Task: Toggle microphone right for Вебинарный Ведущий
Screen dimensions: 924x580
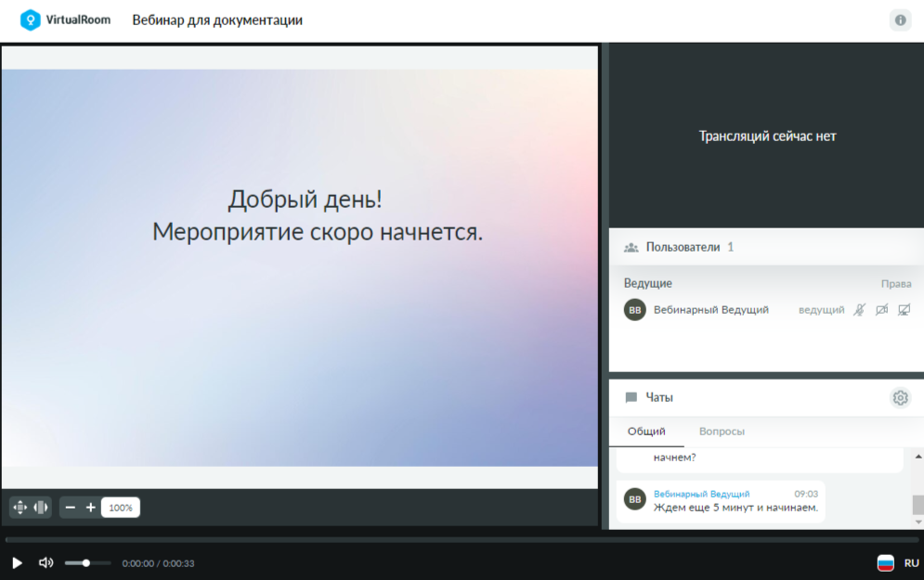Action: tap(860, 310)
